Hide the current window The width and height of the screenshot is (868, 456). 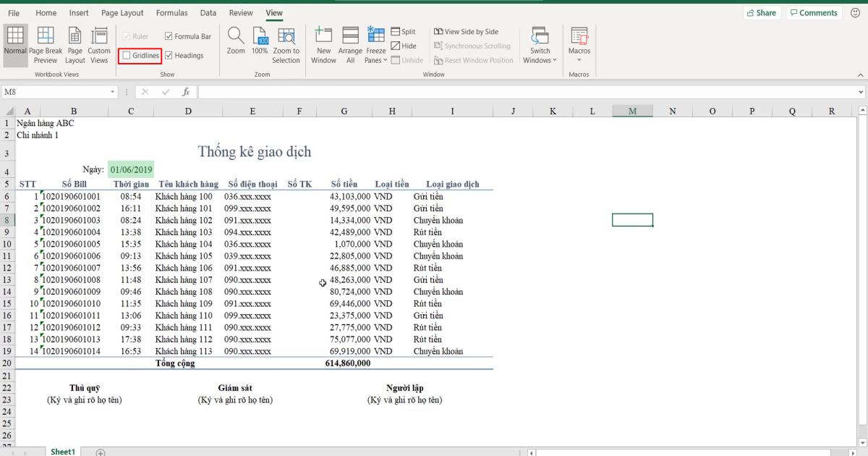403,45
